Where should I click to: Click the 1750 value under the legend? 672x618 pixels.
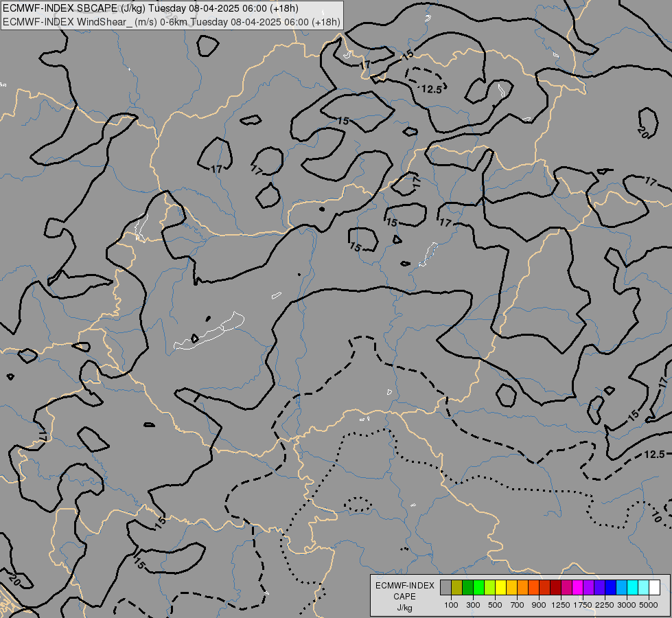583,605
